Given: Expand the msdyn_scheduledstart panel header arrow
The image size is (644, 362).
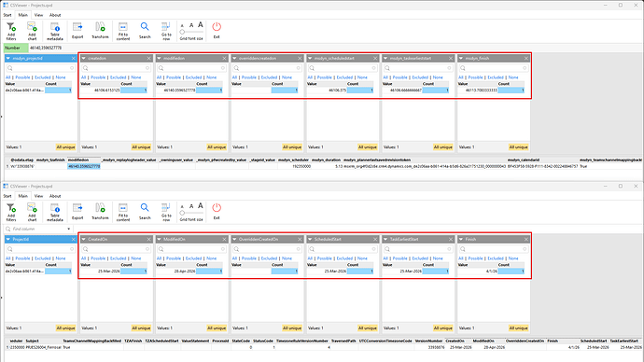Looking at the screenshot, I should click(x=310, y=58).
